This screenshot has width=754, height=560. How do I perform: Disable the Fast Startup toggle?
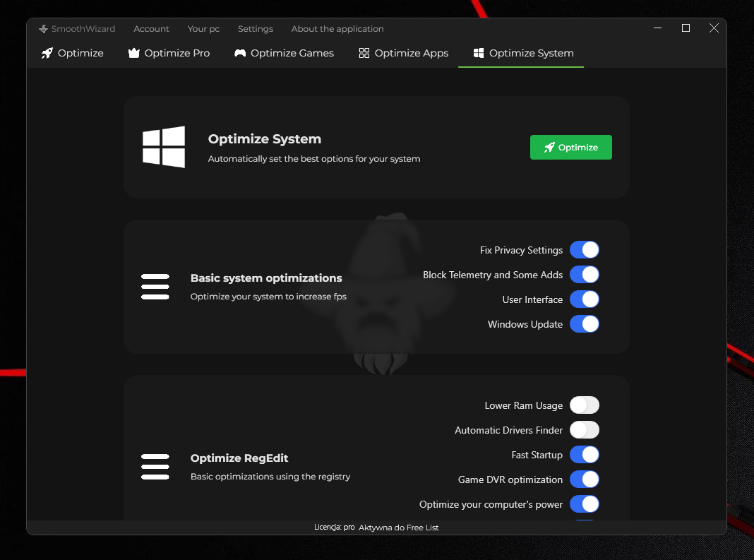(584, 454)
